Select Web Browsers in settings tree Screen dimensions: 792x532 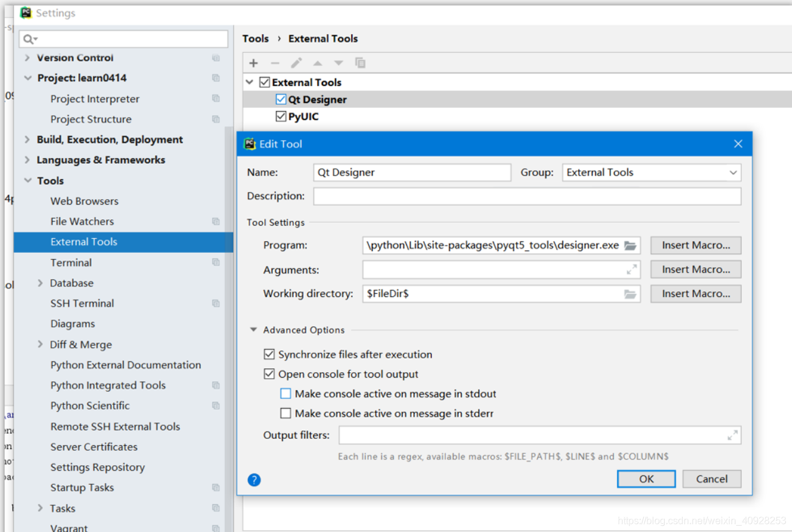tap(84, 201)
